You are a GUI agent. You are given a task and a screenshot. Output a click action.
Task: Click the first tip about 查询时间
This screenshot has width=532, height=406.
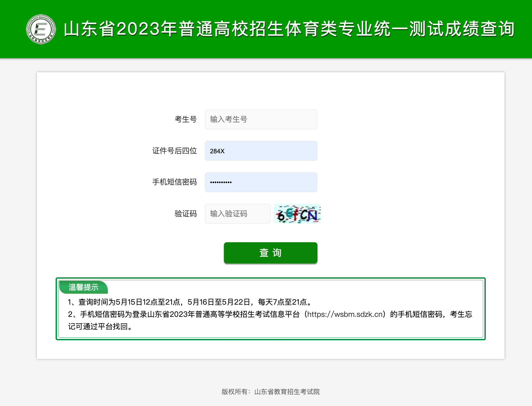[x=190, y=302]
